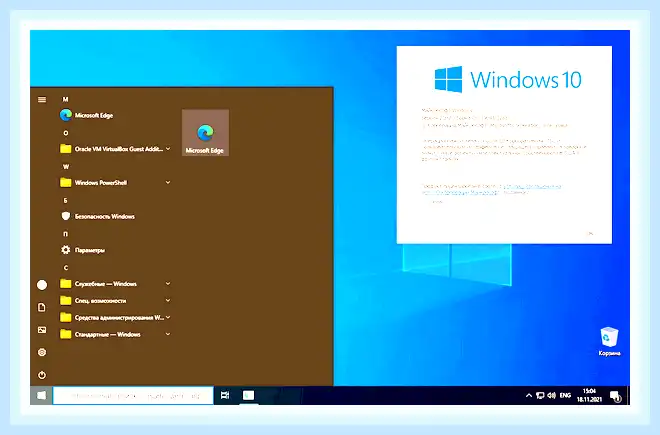
Task: Click the letter С group header
Action: [x=65, y=268]
